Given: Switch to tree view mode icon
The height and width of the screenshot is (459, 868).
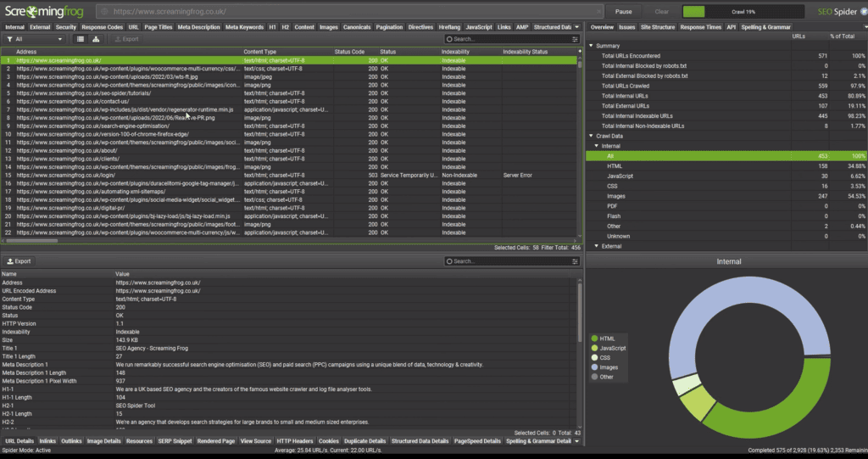Looking at the screenshot, I should [96, 39].
